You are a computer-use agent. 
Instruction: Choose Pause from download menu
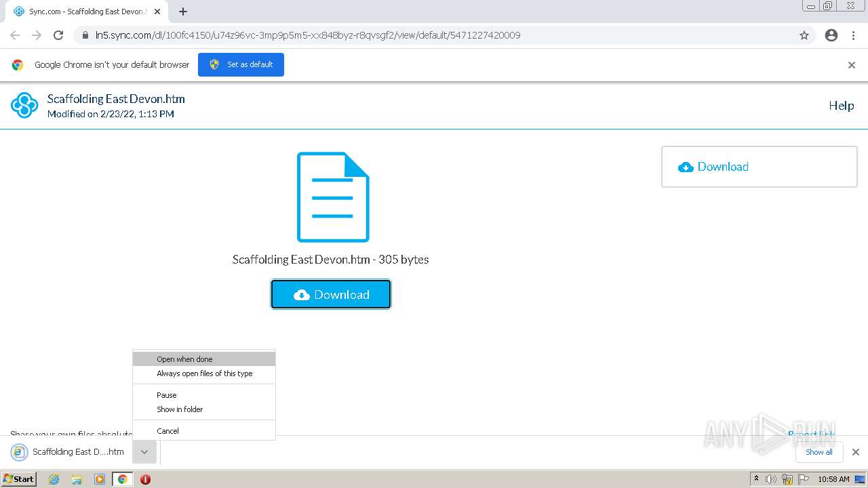pyautogui.click(x=204, y=395)
